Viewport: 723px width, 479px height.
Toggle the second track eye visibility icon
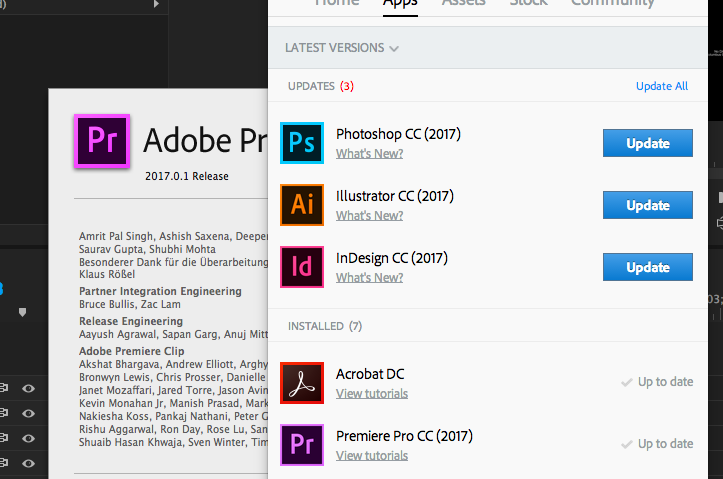click(x=28, y=413)
